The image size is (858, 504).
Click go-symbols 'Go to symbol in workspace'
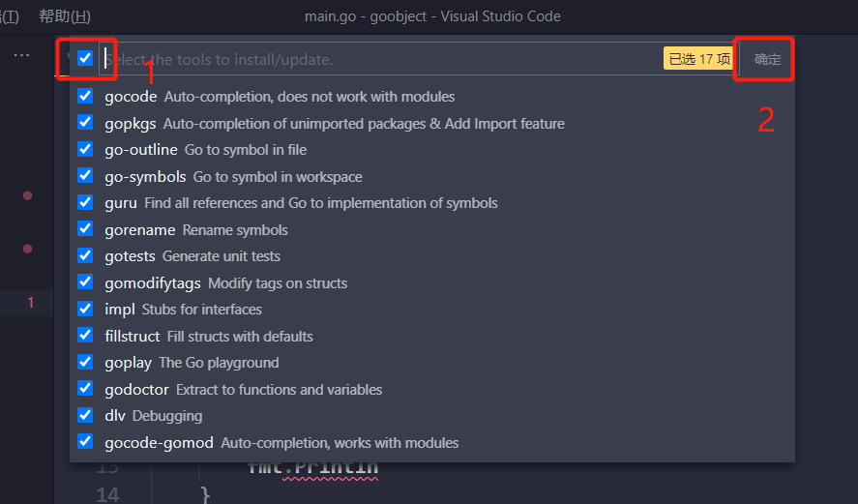click(278, 177)
